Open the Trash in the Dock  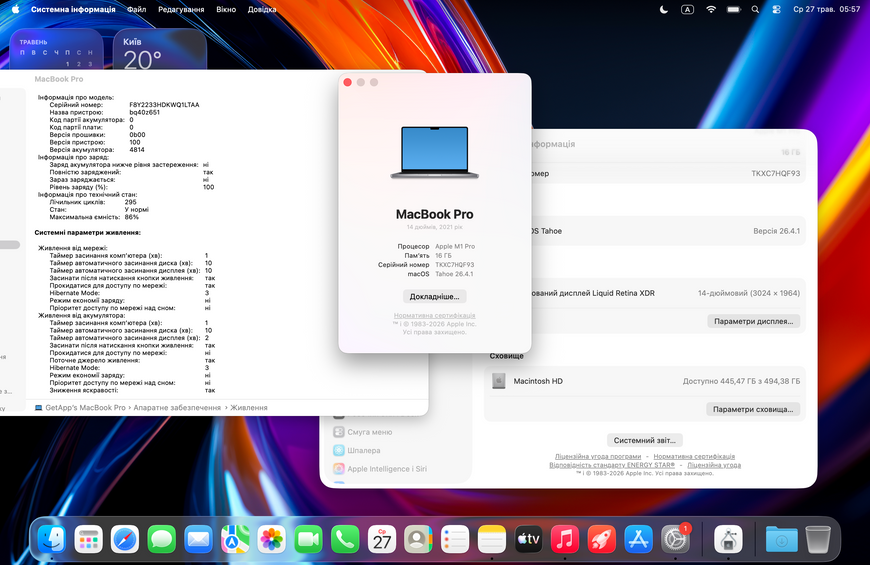(x=818, y=539)
